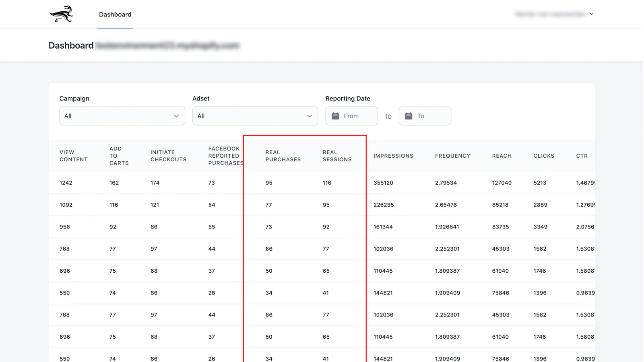Select impressions value 355120 in first row
Screen dimensions: 644x362
coord(383,183)
